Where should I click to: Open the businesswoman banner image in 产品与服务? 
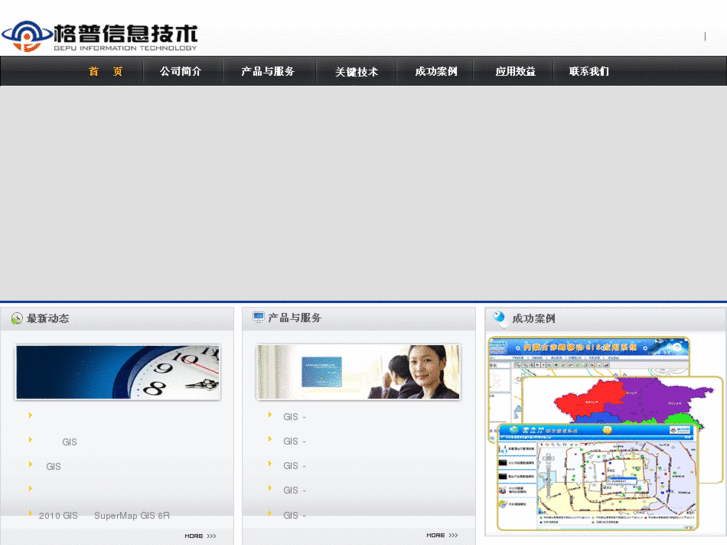click(358, 372)
